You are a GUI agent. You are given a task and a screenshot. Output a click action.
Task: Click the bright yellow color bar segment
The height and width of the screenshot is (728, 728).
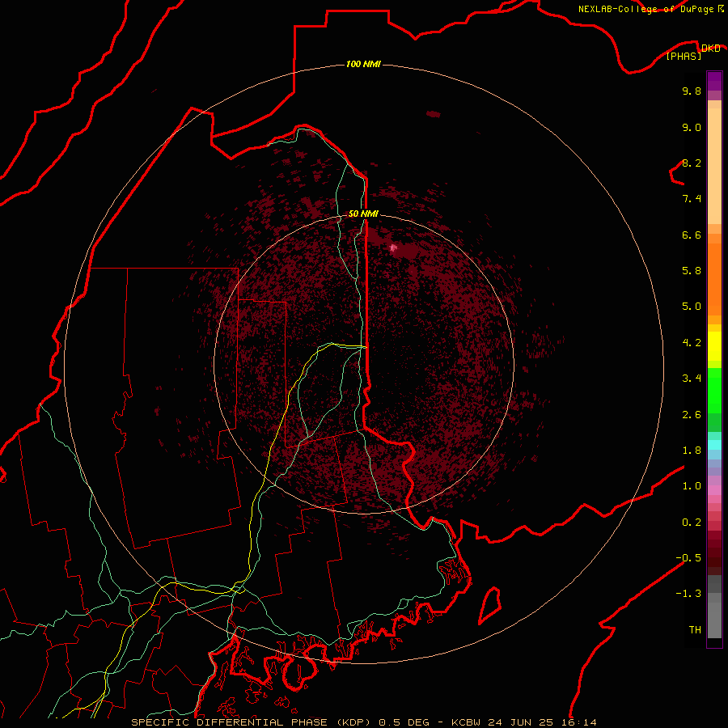coord(714,346)
